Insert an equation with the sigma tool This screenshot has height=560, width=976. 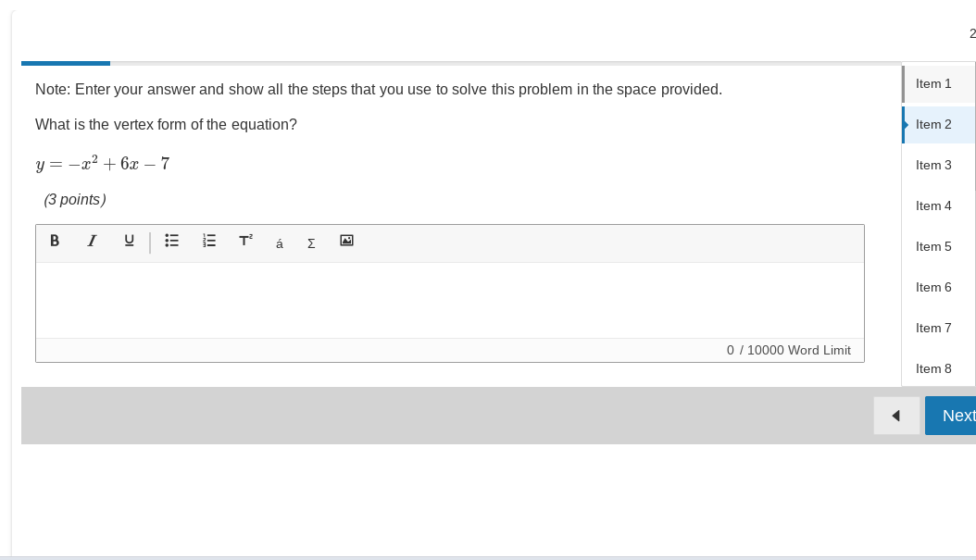pos(310,243)
